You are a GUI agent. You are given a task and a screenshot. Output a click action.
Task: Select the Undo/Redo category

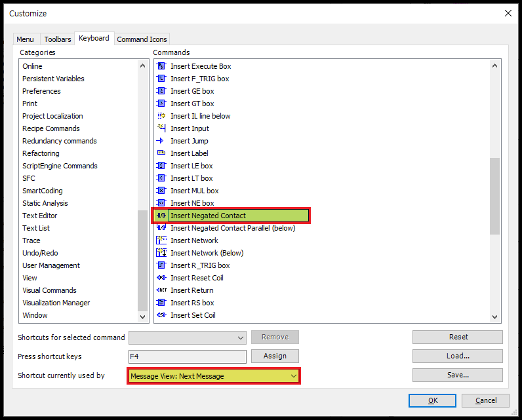[x=40, y=253]
